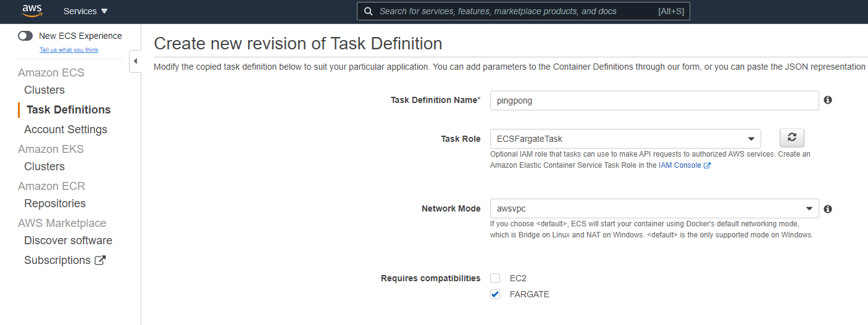This screenshot has height=325, width=868.
Task: Open the Task Role dropdown
Action: coord(625,139)
